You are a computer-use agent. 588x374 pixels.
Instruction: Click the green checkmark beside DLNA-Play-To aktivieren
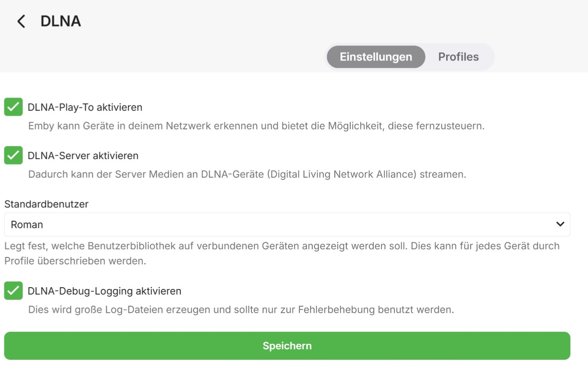point(13,107)
